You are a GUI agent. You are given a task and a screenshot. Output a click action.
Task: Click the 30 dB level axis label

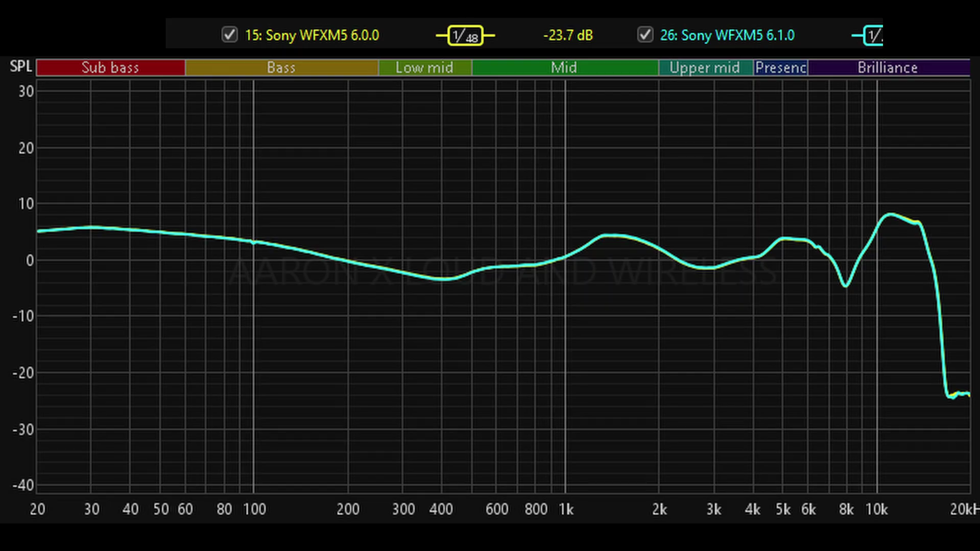pyautogui.click(x=26, y=92)
